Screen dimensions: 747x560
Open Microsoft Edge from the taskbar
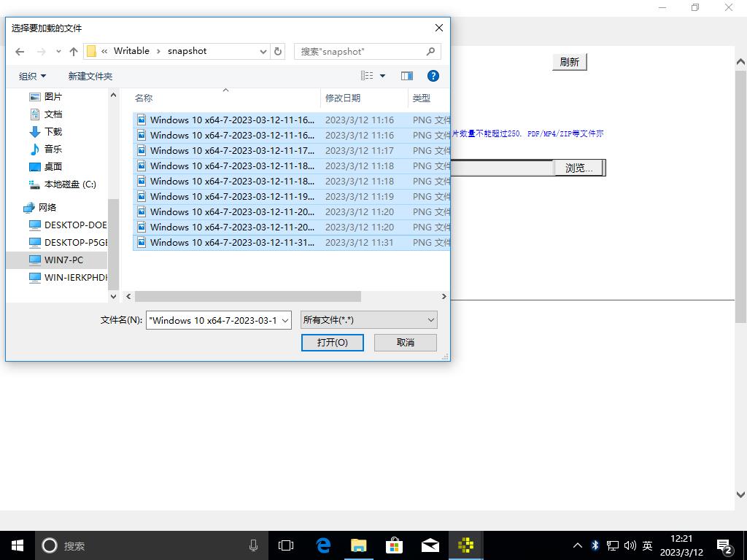pyautogui.click(x=323, y=545)
